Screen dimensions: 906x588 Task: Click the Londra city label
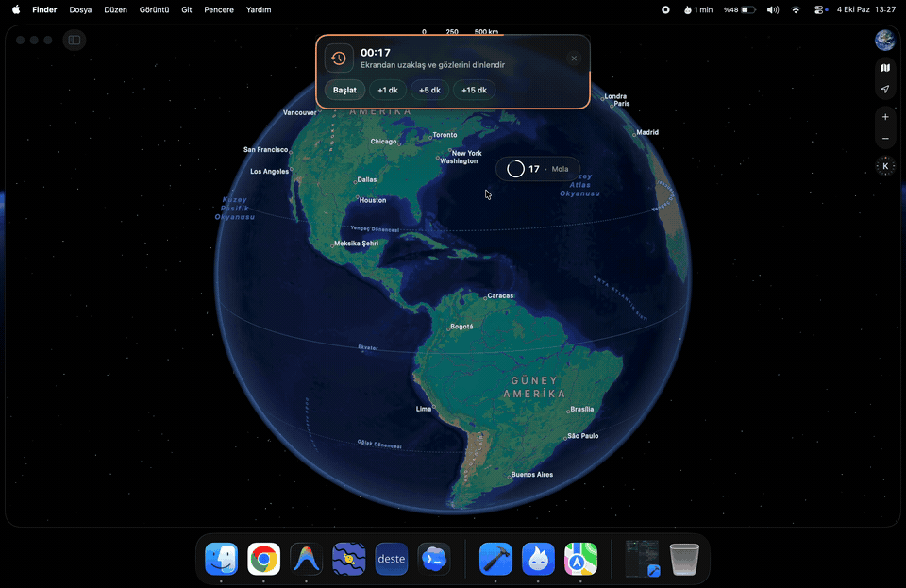[x=615, y=96]
